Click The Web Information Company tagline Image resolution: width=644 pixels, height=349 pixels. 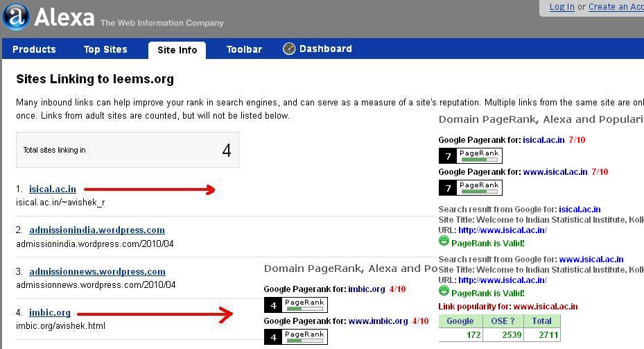(162, 23)
